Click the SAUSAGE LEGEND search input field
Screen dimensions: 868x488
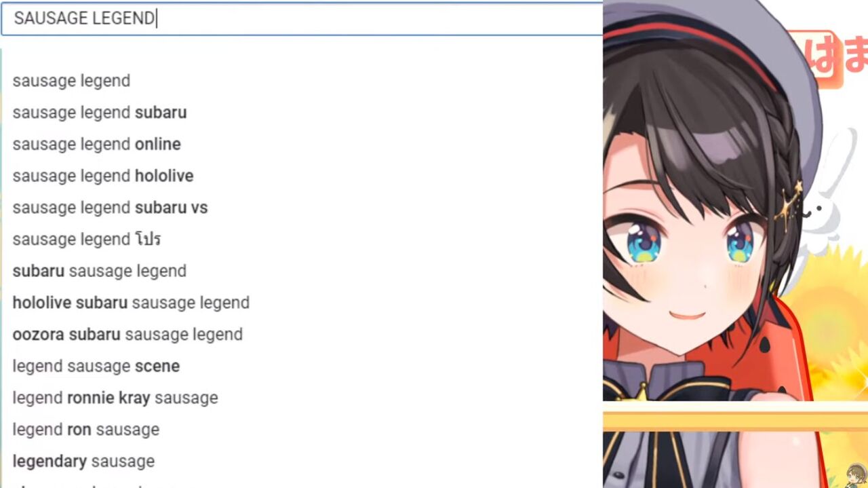(x=302, y=18)
